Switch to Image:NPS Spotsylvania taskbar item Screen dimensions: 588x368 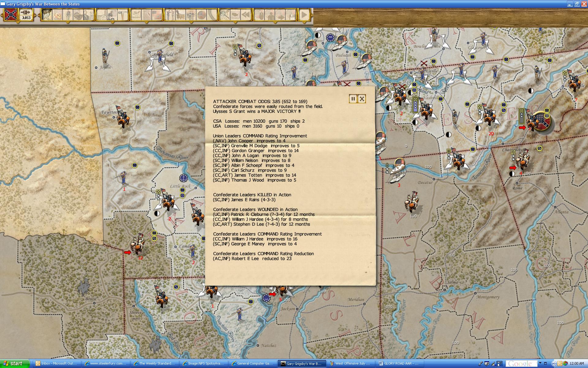(x=204, y=363)
